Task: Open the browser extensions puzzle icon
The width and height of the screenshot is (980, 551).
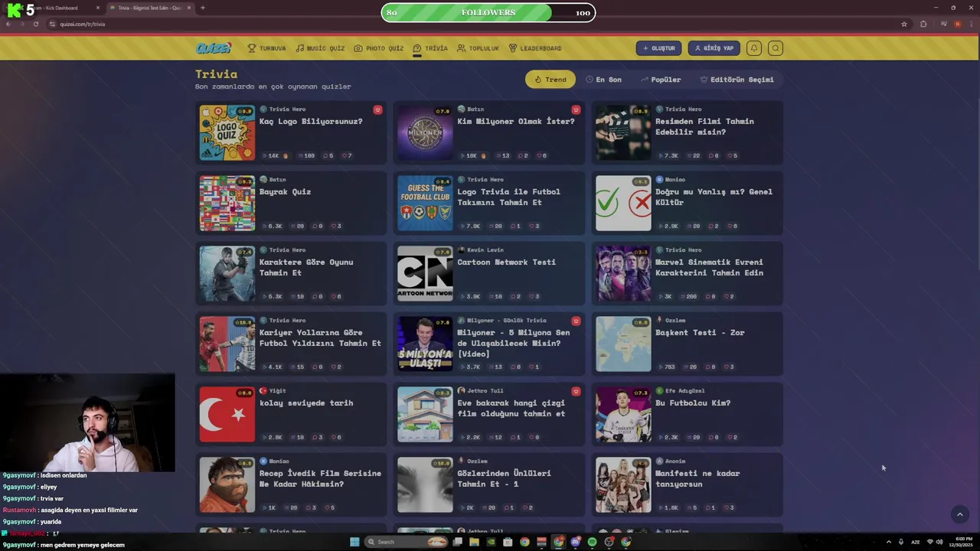Action: pyautogui.click(x=923, y=24)
